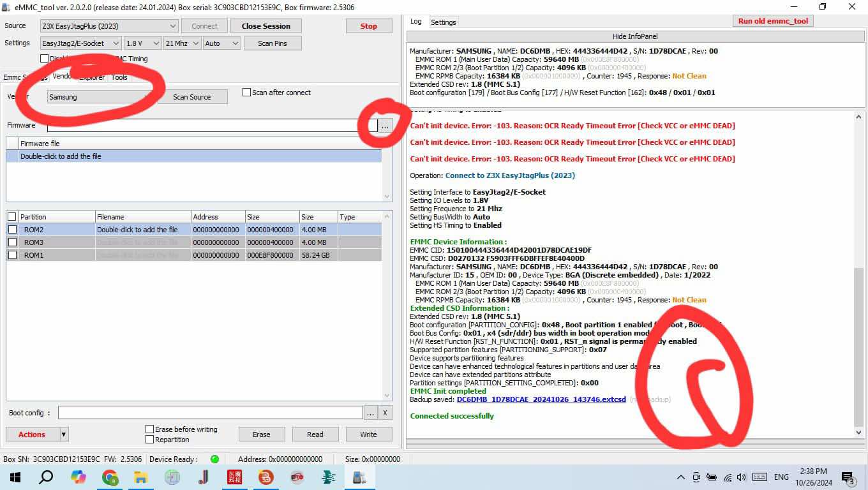This screenshot has width=868, height=490.
Task: Show hidden system tray icons
Action: tap(681, 477)
